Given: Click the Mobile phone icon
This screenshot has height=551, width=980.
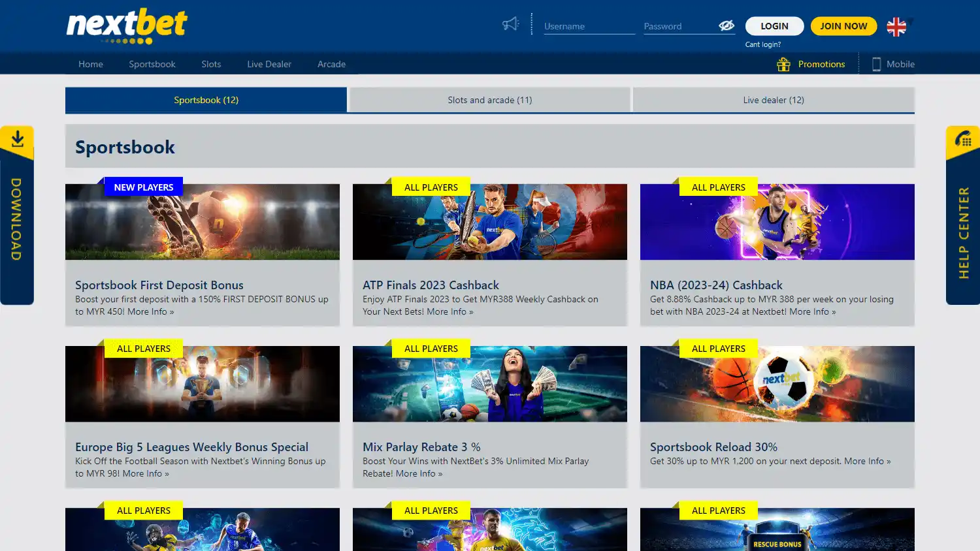Looking at the screenshot, I should [x=877, y=64].
